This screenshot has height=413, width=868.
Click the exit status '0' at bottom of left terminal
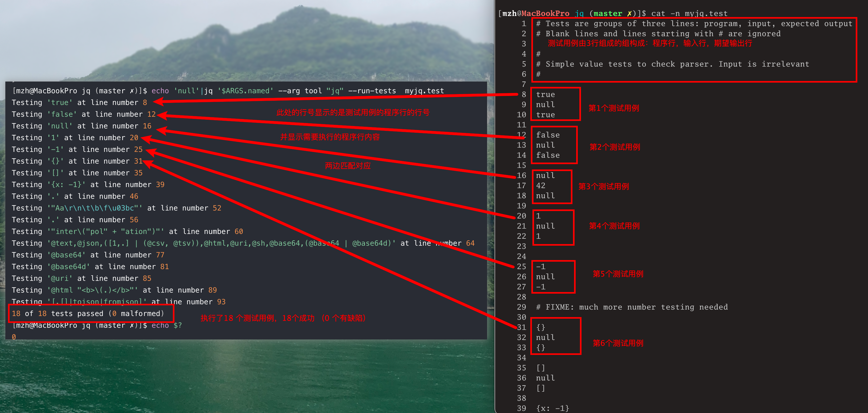[x=14, y=337]
